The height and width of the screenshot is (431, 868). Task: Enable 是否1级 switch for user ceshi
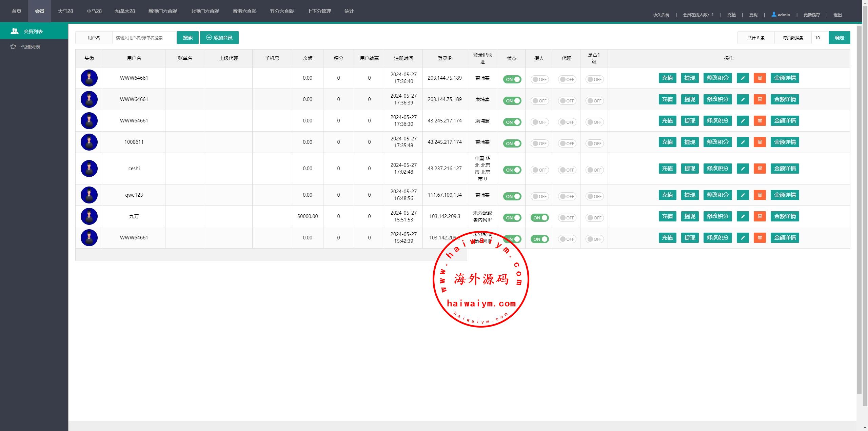tap(594, 170)
